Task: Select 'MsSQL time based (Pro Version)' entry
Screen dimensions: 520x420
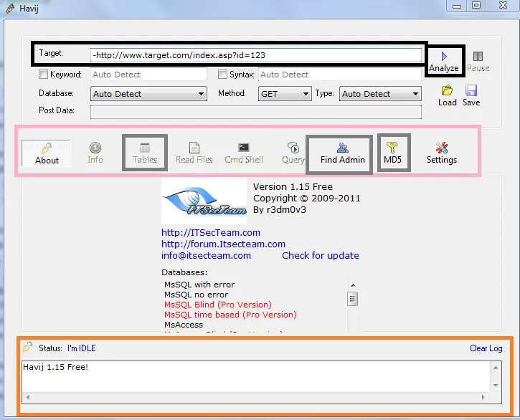Action: [230, 315]
